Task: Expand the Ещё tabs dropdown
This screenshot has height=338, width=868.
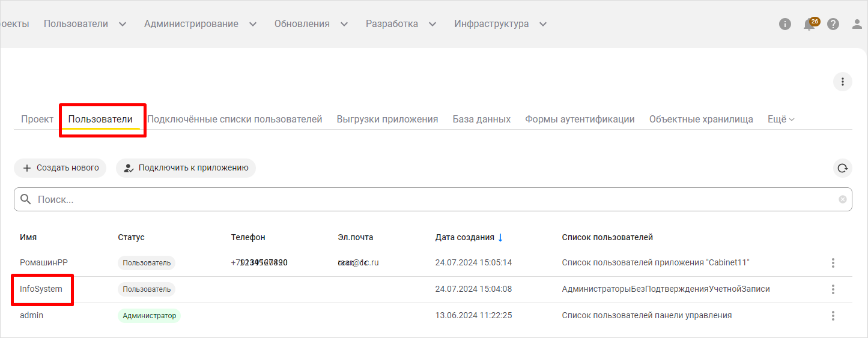Action: [x=781, y=119]
